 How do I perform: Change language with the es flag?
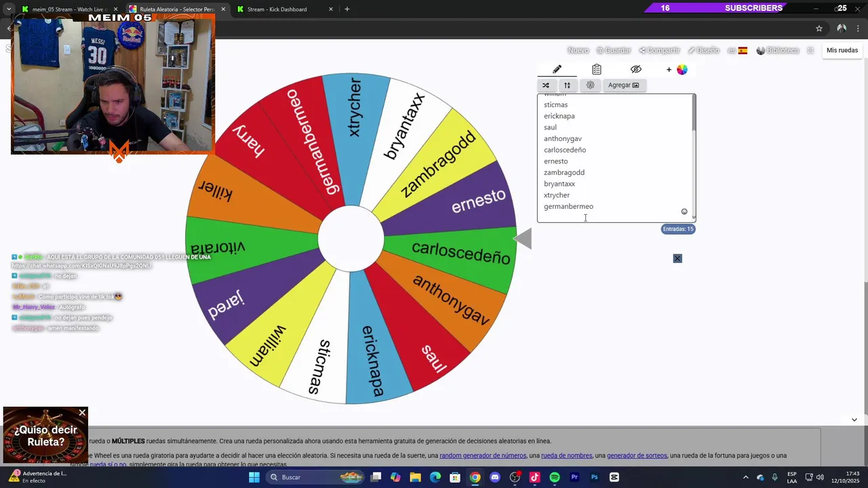click(737, 50)
